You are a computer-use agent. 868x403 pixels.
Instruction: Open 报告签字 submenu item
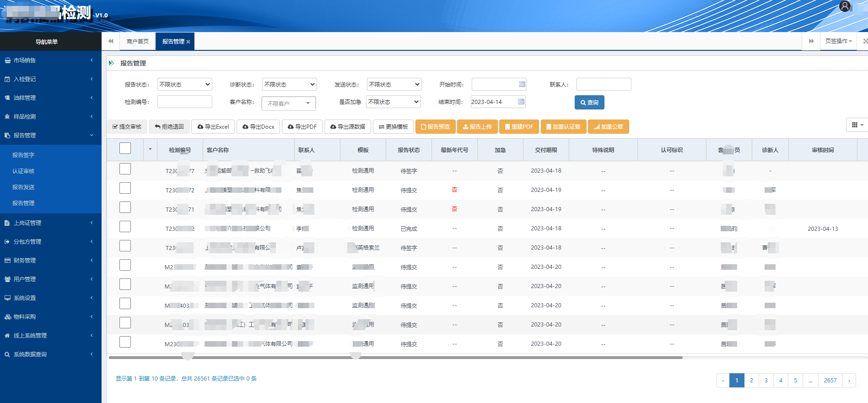pyautogui.click(x=23, y=155)
